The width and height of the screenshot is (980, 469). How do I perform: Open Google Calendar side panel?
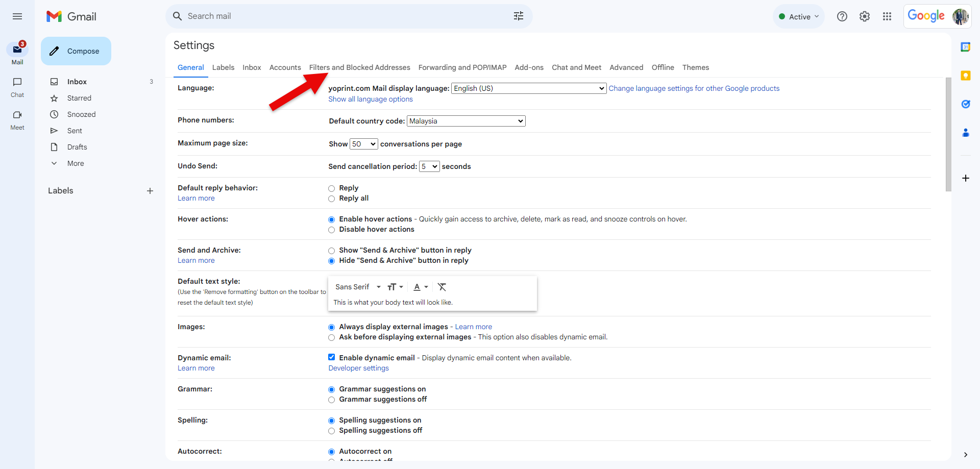(x=966, y=47)
